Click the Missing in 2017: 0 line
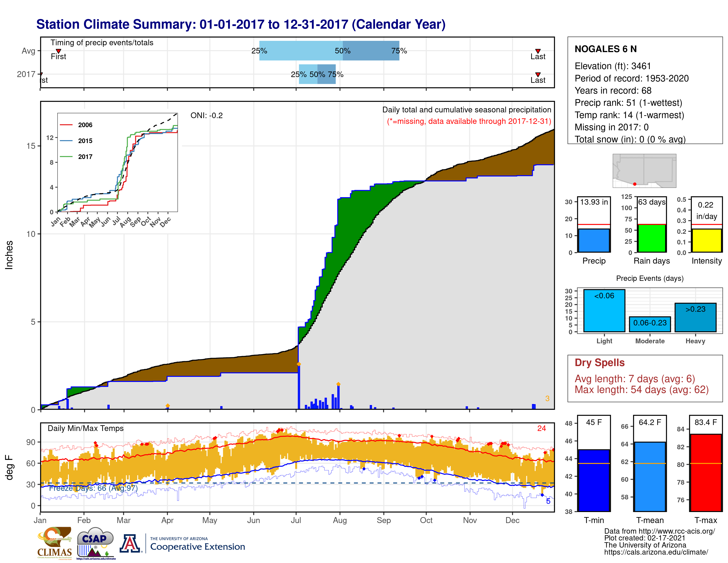The width and height of the screenshot is (728, 563). click(x=611, y=127)
